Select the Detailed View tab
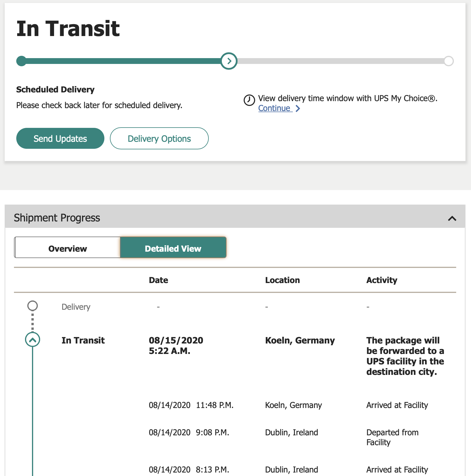This screenshot has width=471, height=476. click(173, 248)
